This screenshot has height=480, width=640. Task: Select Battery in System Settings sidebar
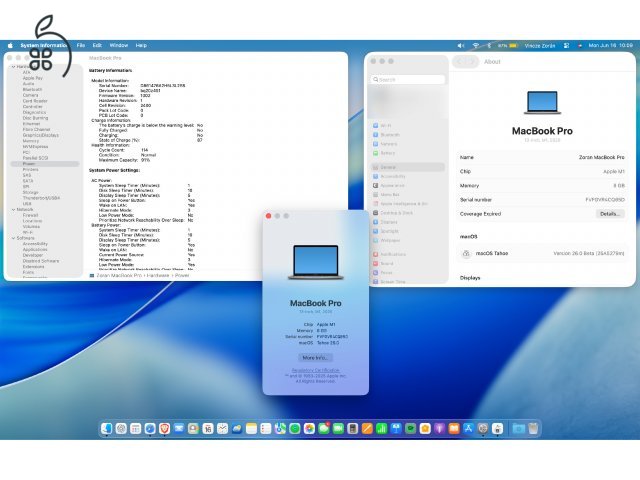(408, 153)
